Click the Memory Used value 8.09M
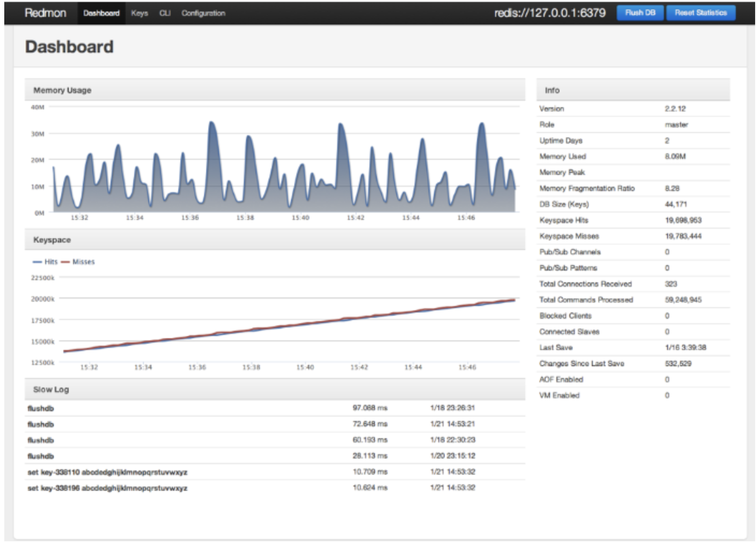Viewport: 756px width, 543px height. (x=675, y=156)
